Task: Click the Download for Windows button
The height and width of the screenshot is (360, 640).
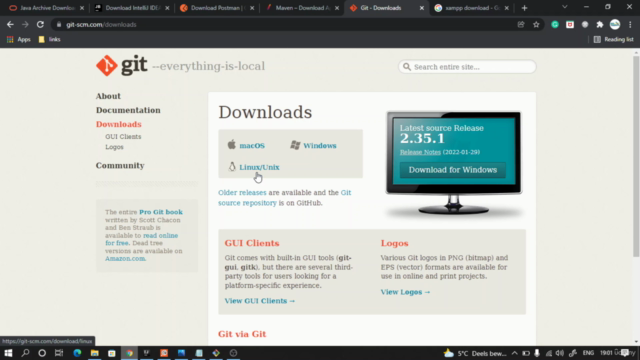Action: [453, 170]
